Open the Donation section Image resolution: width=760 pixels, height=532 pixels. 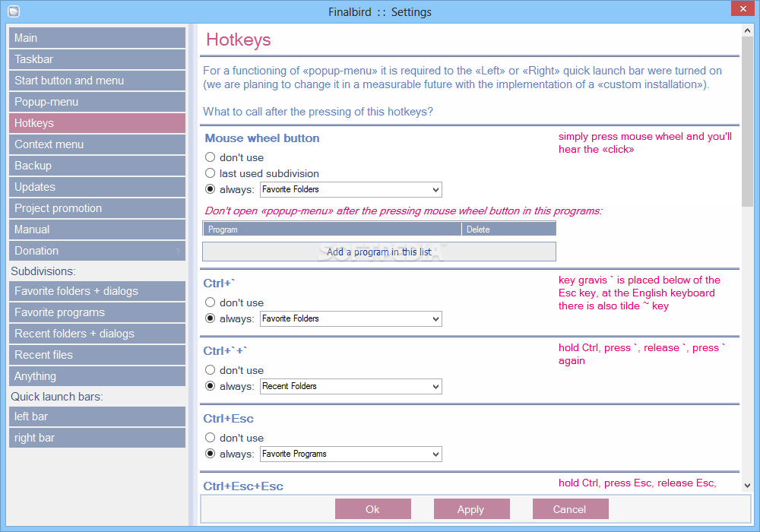pos(97,251)
